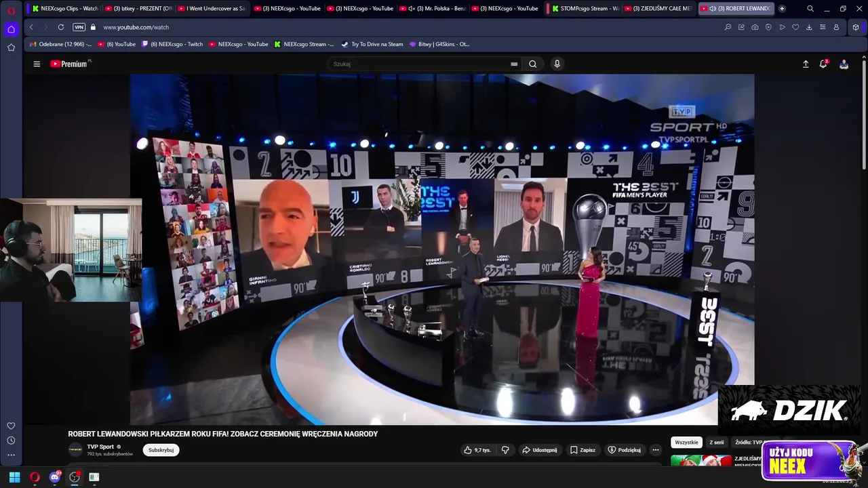The height and width of the screenshot is (488, 868).
Task: Select Z serii filter chip
Action: 716,443
